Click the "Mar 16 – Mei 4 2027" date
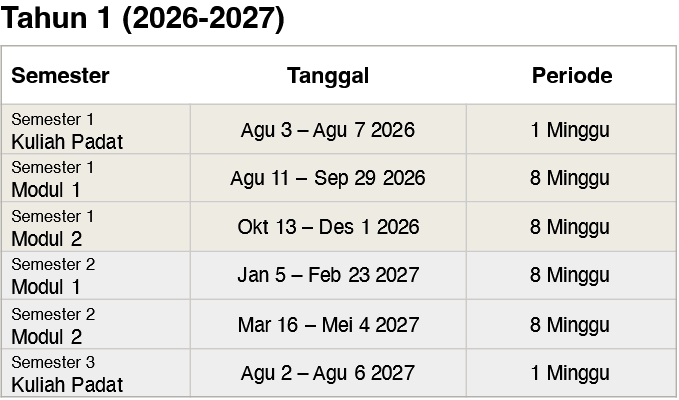Screen dimensions: 679x400 pos(328,325)
